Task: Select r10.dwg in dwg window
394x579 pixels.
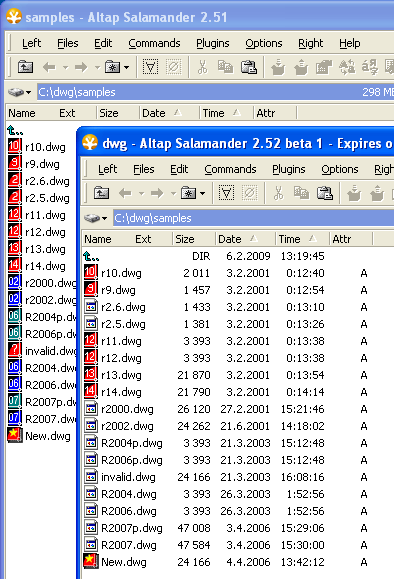Action: [x=121, y=273]
